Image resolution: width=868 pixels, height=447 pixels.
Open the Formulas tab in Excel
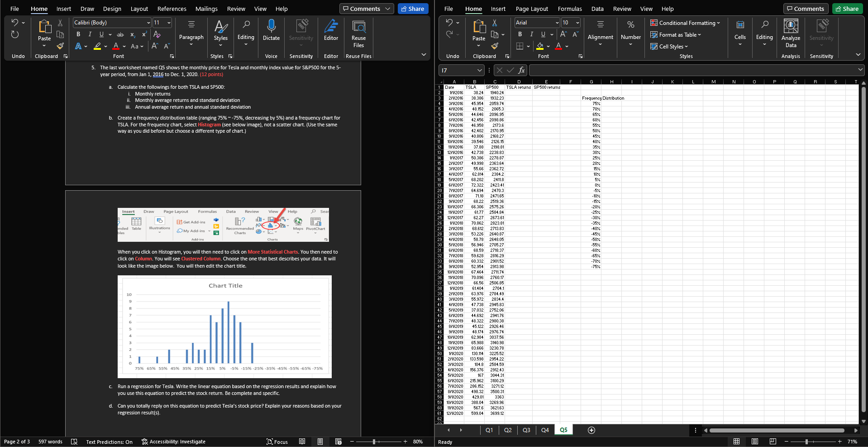tap(570, 9)
